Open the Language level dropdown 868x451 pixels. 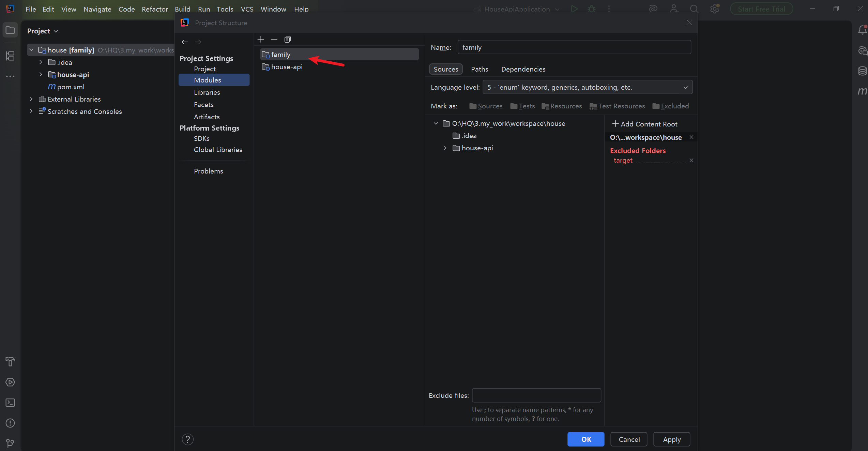click(587, 87)
